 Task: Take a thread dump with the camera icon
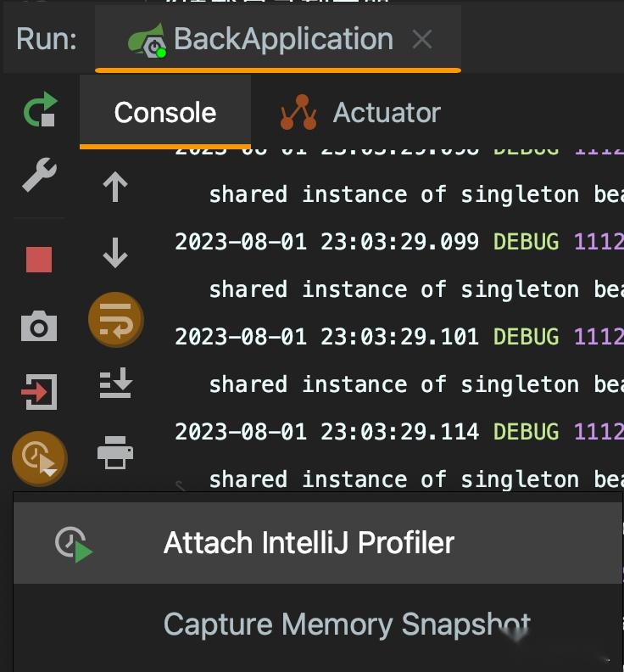[x=39, y=327]
